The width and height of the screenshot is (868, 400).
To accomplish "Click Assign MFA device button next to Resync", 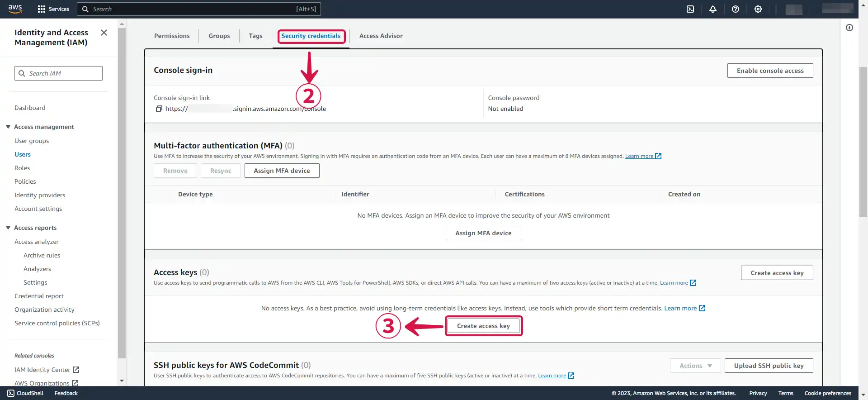I will click(x=282, y=171).
